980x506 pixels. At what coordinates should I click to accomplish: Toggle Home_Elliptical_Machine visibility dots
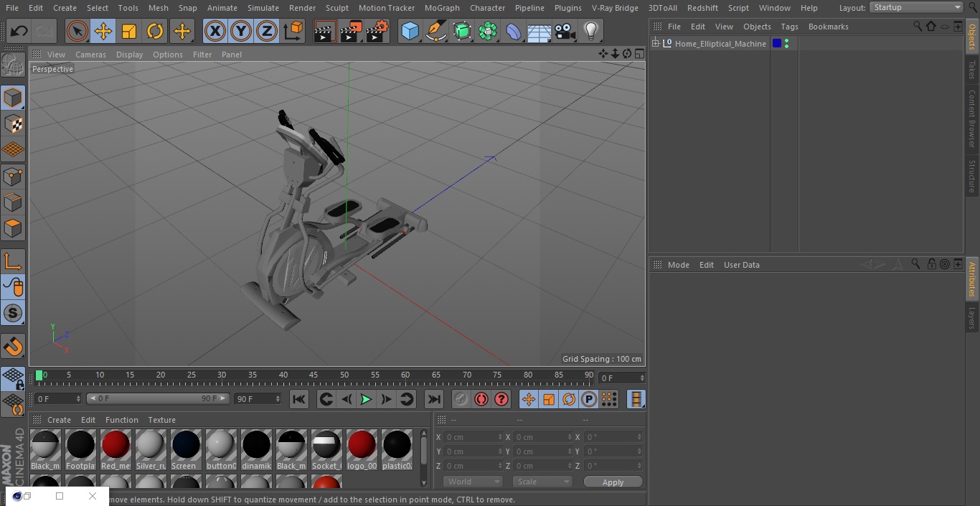coord(787,44)
